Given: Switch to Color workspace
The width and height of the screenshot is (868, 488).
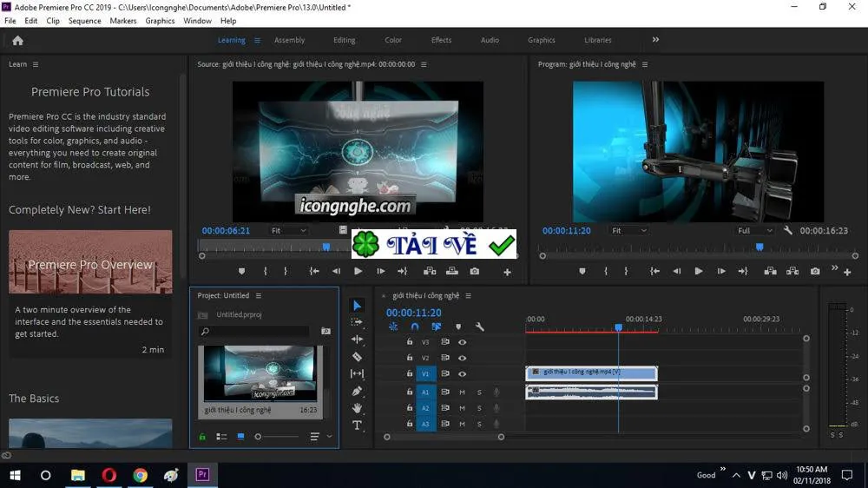Looking at the screenshot, I should [393, 40].
